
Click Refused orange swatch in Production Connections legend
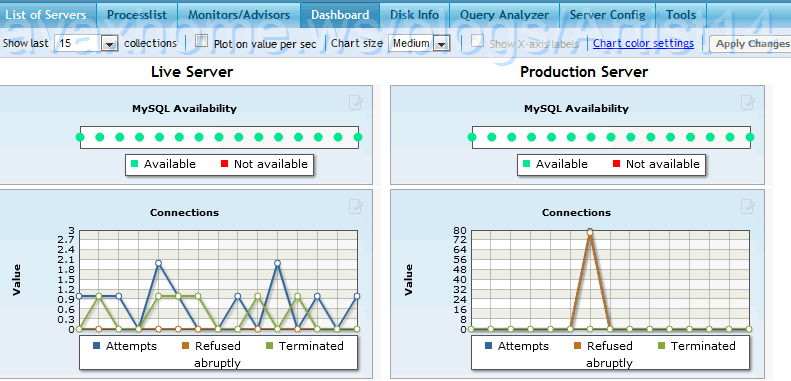pos(577,346)
